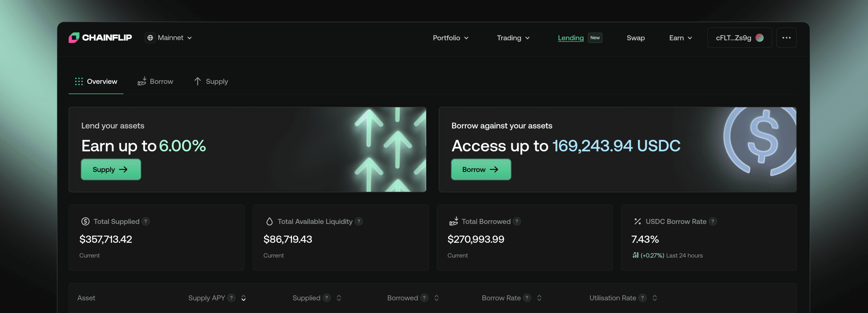
Task: Click the wallet account color avatar
Action: coord(759,38)
